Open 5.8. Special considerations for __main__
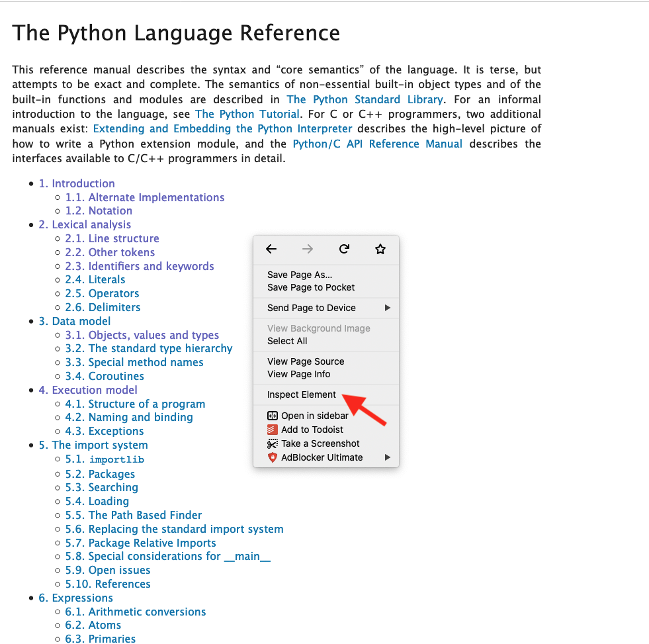This screenshot has height=644, width=649. [167, 556]
